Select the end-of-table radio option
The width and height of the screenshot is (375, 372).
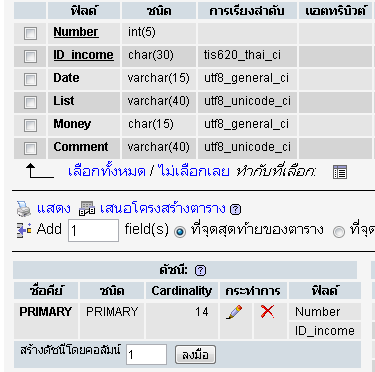click(x=180, y=231)
